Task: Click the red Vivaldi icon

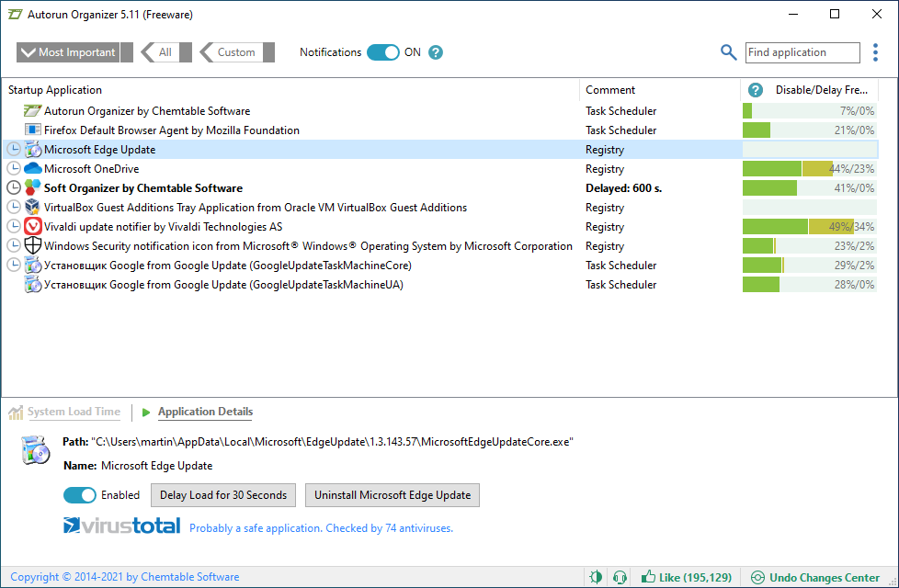Action: tap(33, 226)
